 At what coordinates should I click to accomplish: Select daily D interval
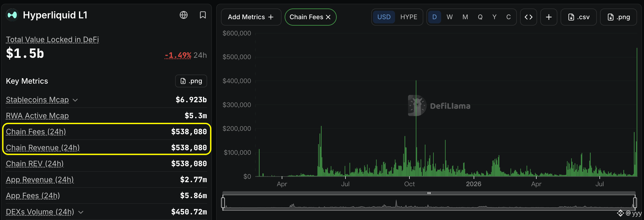pos(434,17)
